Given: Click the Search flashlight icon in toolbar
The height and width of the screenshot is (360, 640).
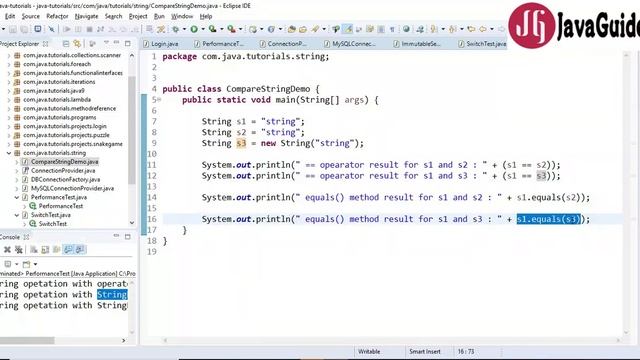Looking at the screenshot, I should point(315,29).
